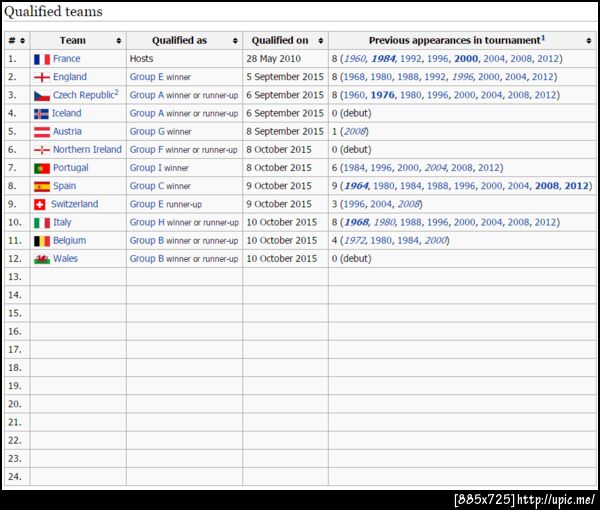Select the 5 September 2015 date cell

pyautogui.click(x=285, y=77)
